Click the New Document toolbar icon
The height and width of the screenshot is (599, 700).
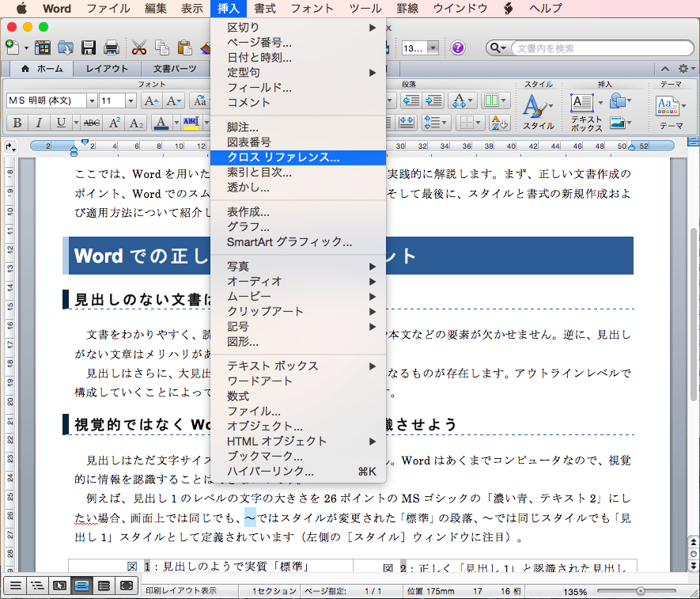pos(12,47)
